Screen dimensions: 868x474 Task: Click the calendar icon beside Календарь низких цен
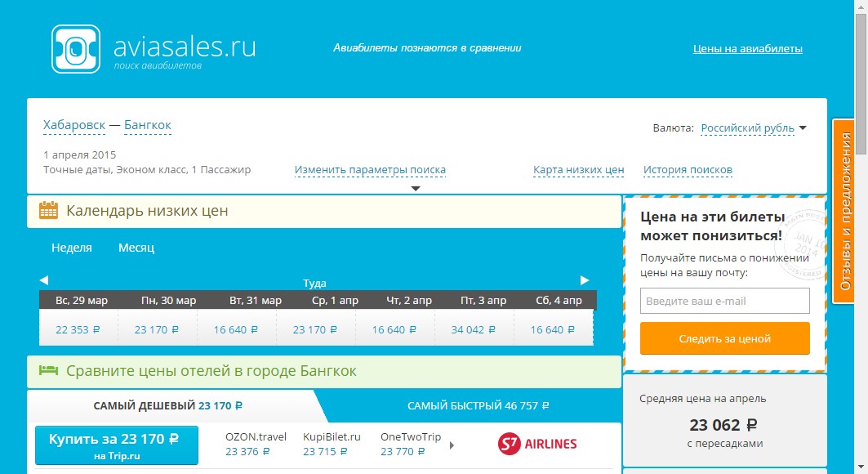point(48,210)
